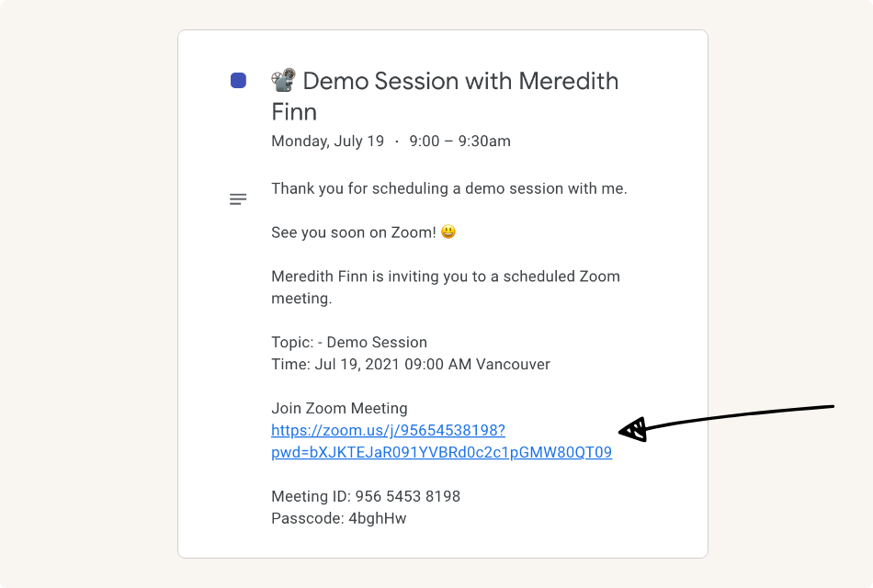Click the second line of the Zoom URL

point(441,452)
